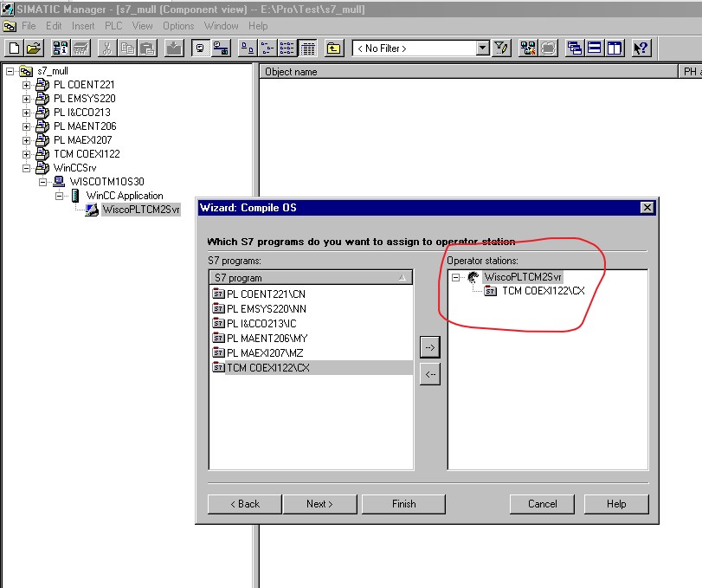Switch to Small Icons view
Viewport: 702px width, 588px height.
tap(267, 48)
